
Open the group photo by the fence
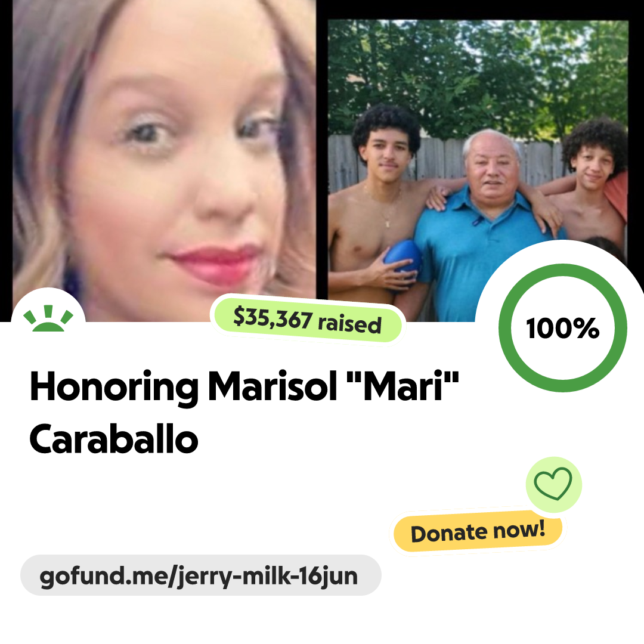[478, 171]
